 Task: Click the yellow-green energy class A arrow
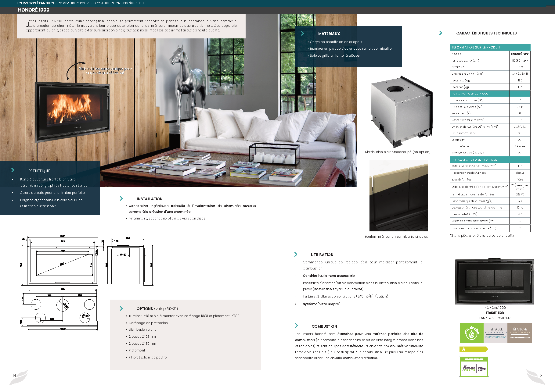(x=474, y=349)
